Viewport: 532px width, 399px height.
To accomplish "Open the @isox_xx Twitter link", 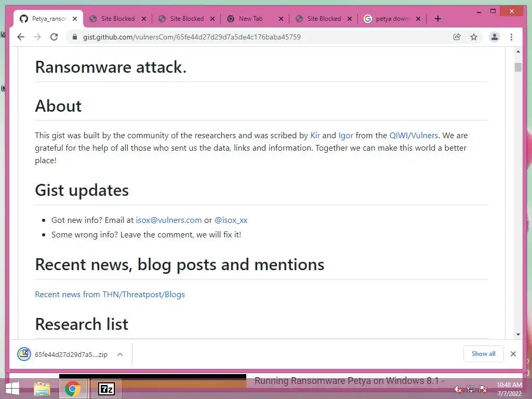I will pos(231,220).
